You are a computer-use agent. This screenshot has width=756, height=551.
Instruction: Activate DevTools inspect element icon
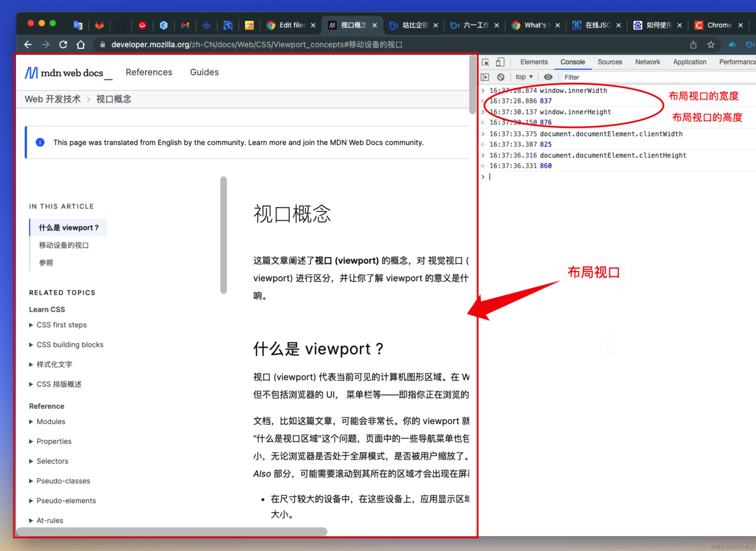(x=485, y=62)
